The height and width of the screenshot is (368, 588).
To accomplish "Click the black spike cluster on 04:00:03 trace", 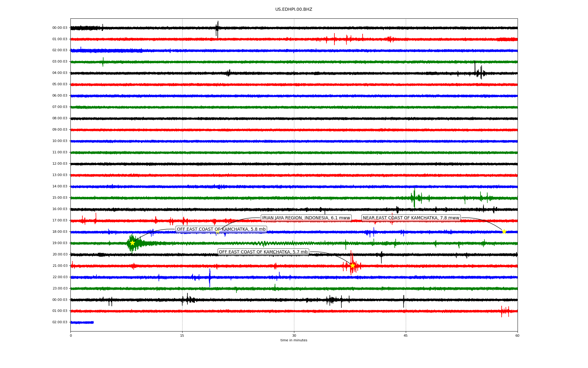I will click(x=479, y=73).
